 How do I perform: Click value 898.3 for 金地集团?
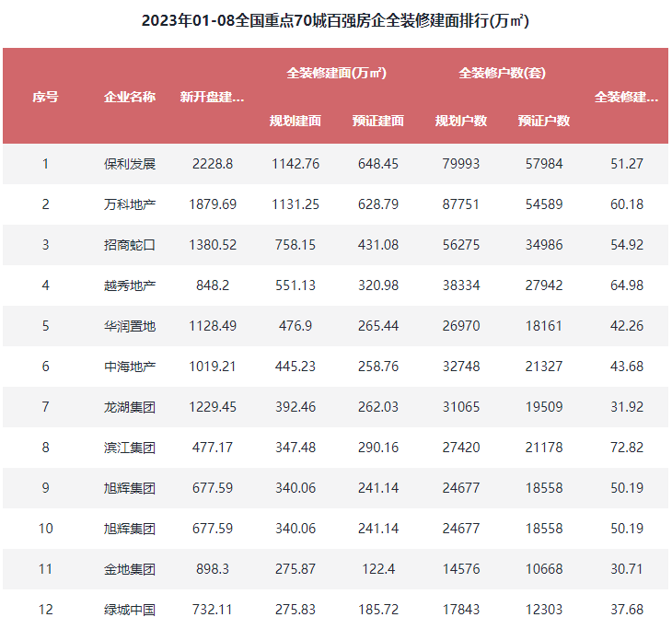[x=213, y=569]
